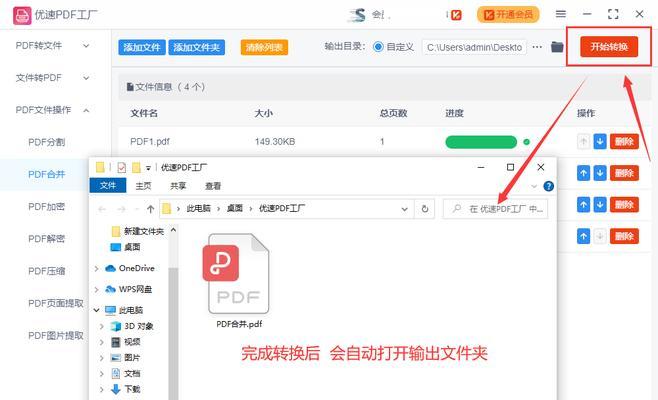Collapse the 此电脑 tree node

(x=97, y=310)
